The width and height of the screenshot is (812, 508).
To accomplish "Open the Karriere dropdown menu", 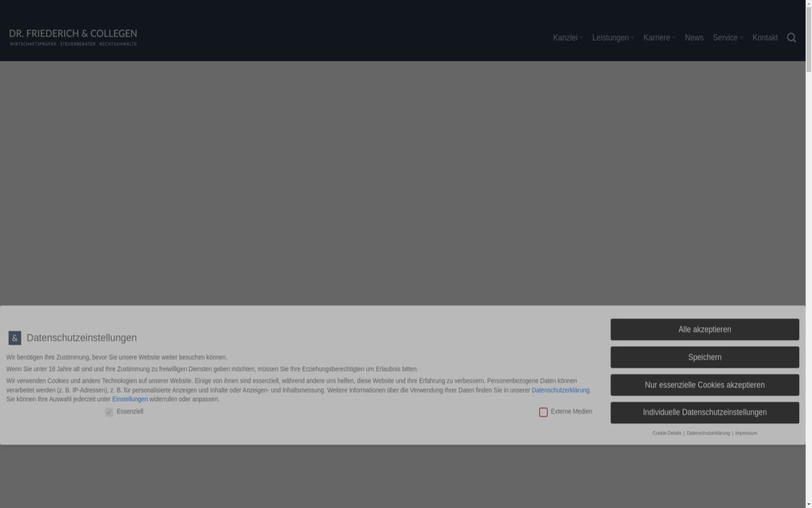I will [659, 38].
